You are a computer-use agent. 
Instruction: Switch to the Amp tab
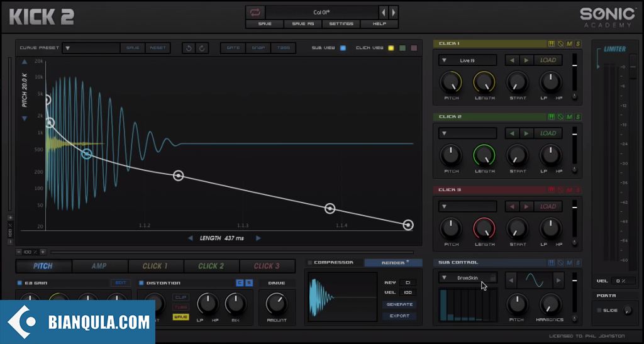pos(99,266)
